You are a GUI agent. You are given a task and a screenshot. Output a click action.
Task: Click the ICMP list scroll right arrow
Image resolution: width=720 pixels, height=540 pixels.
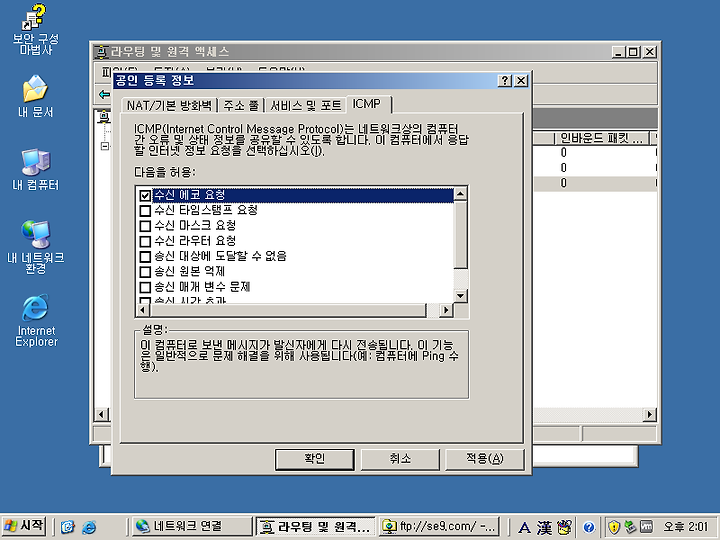(x=445, y=310)
